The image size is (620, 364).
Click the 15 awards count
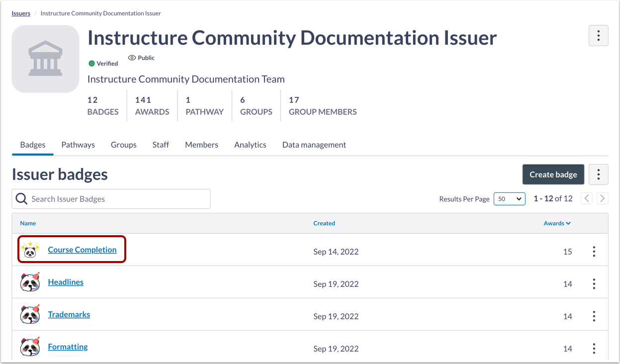(568, 252)
